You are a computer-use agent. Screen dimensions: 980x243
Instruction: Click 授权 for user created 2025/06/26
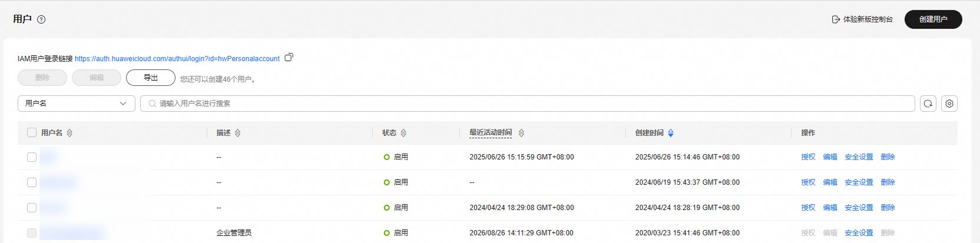[808, 157]
